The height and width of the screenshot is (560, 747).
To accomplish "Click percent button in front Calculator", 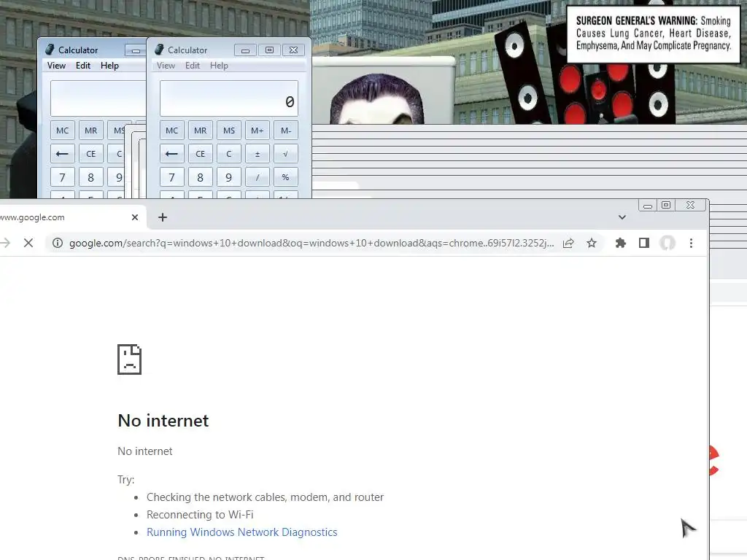I will point(286,177).
